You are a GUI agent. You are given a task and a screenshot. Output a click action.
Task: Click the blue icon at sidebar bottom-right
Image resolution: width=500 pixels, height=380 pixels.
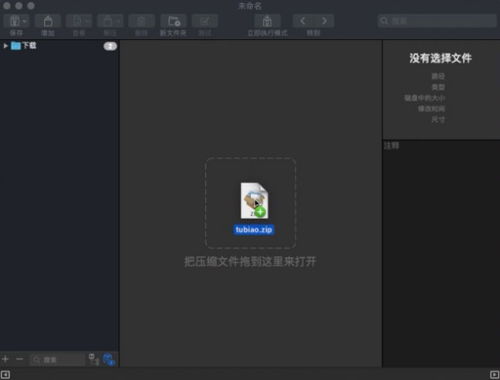[x=109, y=359]
